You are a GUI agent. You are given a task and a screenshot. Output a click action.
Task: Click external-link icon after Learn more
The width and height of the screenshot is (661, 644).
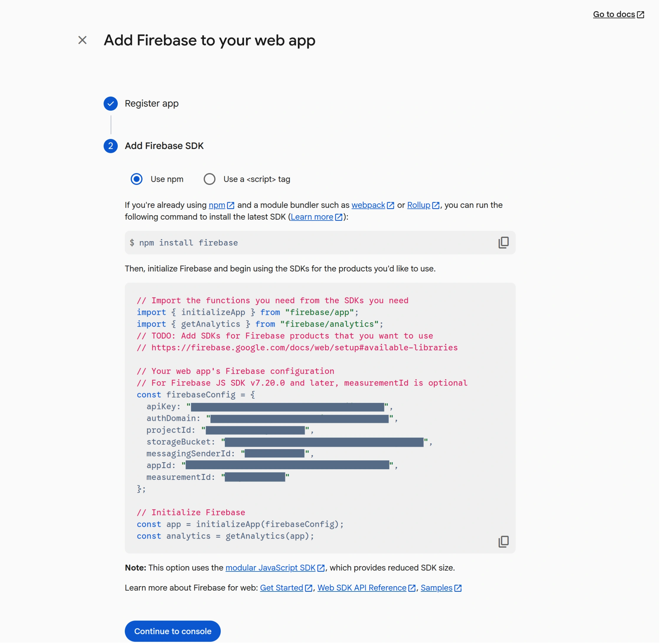339,218
